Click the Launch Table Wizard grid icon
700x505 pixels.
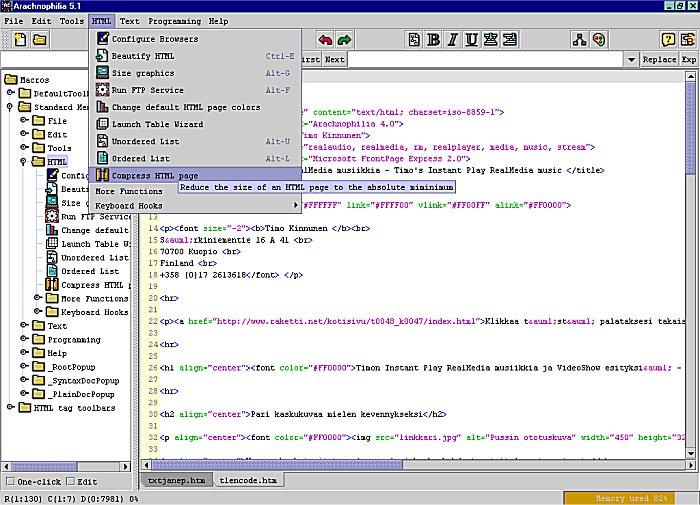[x=102, y=124]
